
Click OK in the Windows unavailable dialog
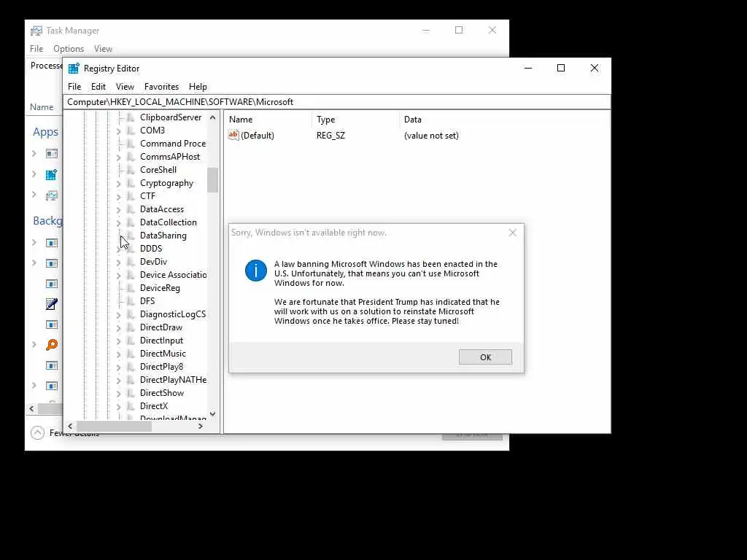point(485,357)
